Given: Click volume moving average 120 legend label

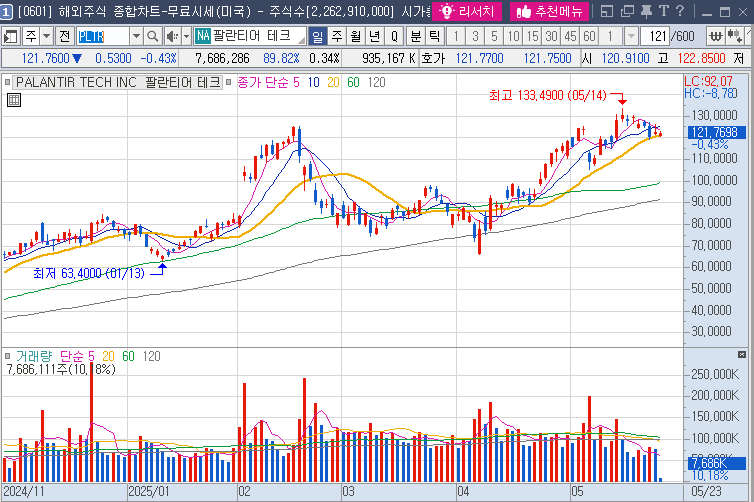Looking at the screenshot, I should point(151,356).
